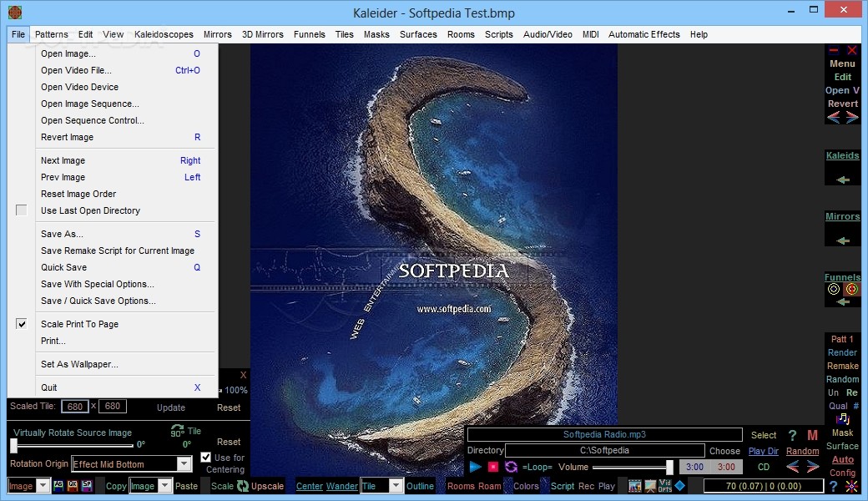The width and height of the screenshot is (868, 501).
Task: Close the side panel with red X
Action: click(x=852, y=50)
